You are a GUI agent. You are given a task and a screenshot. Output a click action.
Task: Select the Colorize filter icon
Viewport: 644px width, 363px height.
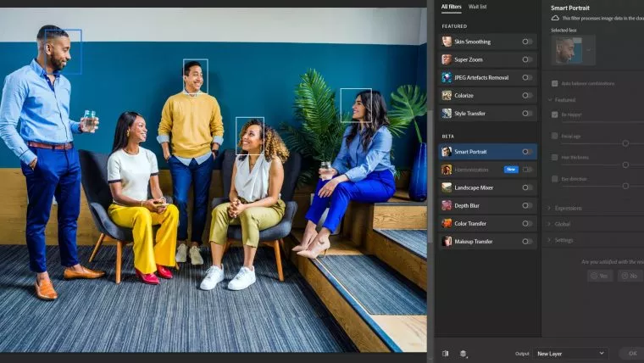(x=447, y=95)
